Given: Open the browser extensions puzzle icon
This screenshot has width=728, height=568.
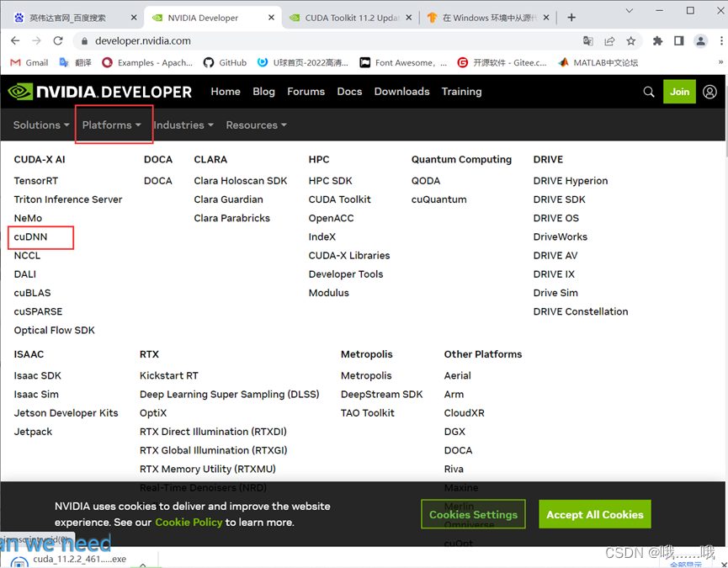Looking at the screenshot, I should (x=657, y=41).
